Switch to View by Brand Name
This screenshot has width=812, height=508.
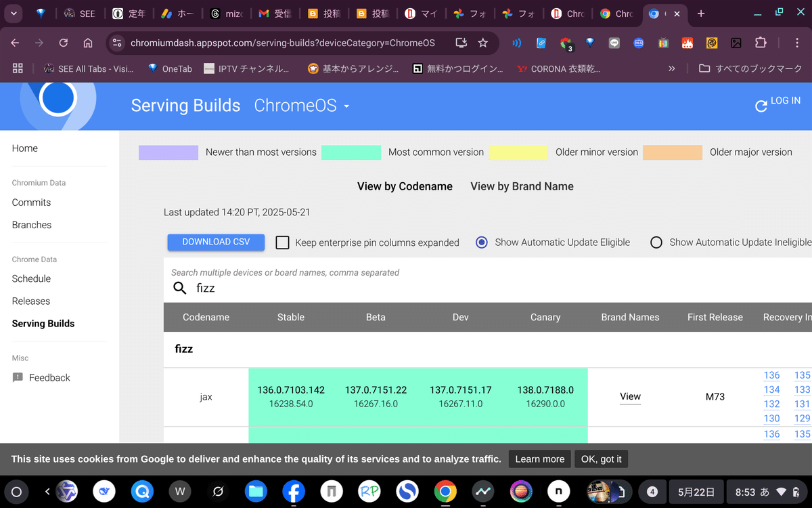click(522, 186)
